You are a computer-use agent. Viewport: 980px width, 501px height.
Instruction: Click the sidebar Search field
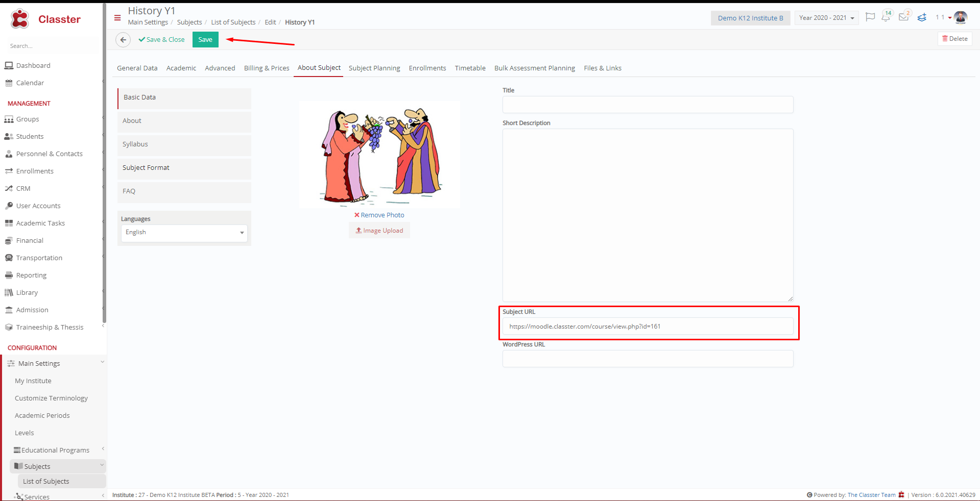coord(51,46)
